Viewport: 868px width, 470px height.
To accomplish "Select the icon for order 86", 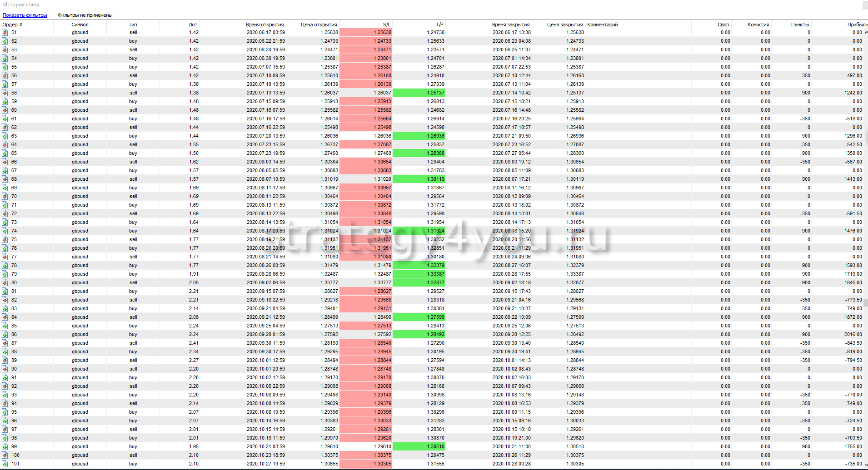I will point(5,335).
